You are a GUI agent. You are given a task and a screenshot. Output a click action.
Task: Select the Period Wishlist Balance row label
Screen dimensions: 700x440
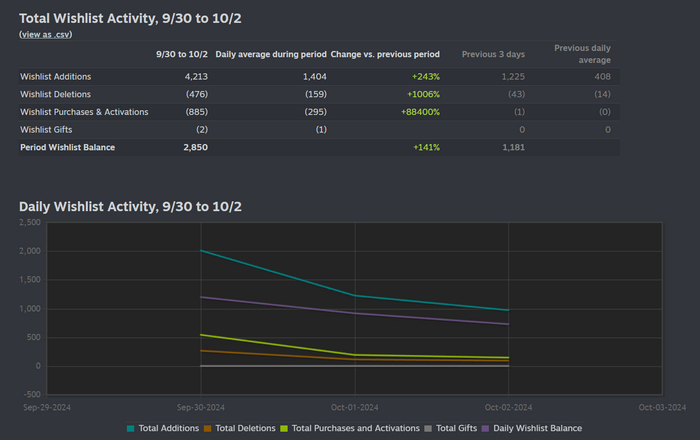pyautogui.click(x=67, y=148)
